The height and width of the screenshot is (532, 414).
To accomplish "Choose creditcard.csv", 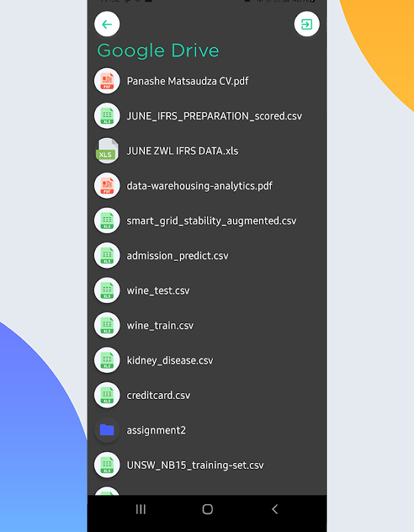I will coord(158,395).
